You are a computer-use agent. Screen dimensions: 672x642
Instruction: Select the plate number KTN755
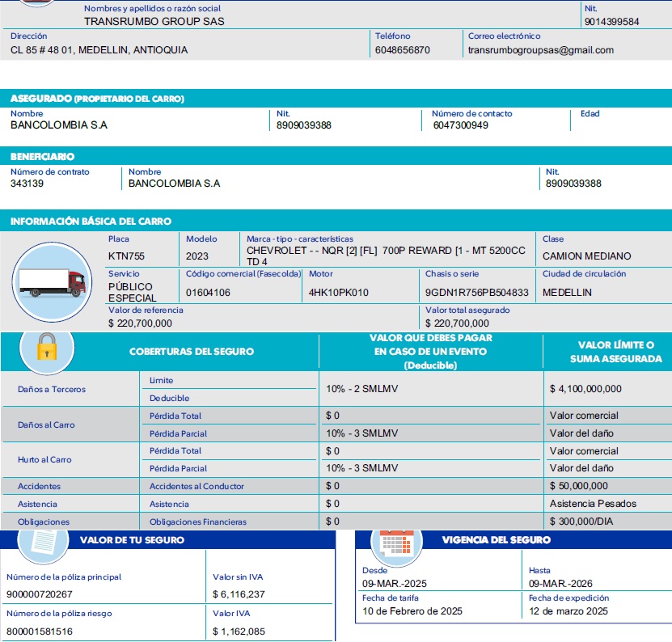coord(126,256)
